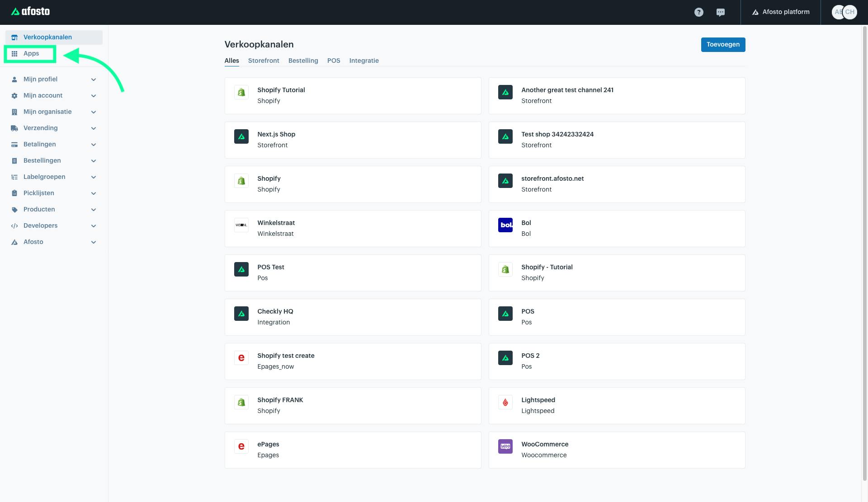Expand the Producten chevron

click(94, 210)
